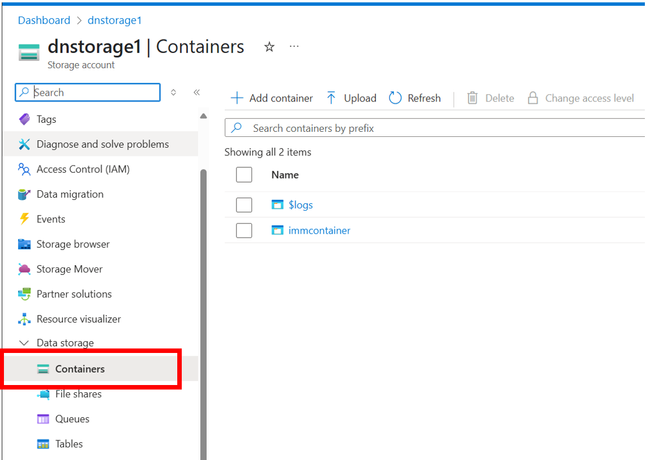Click the Tables icon in the sidebar
Screen dimensions: 646x460
43,444
